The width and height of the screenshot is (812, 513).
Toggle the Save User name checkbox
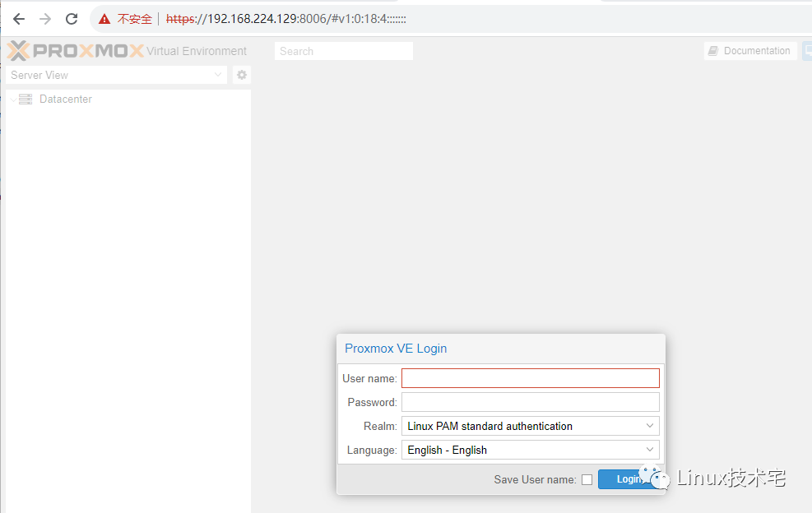click(x=587, y=480)
